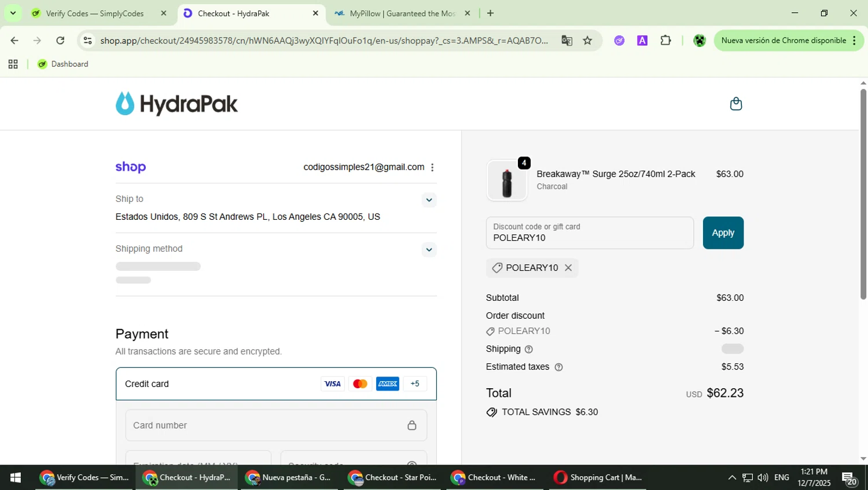Viewport: 868px width, 490px height.
Task: Bookmark this page with star icon
Action: [x=587, y=40]
